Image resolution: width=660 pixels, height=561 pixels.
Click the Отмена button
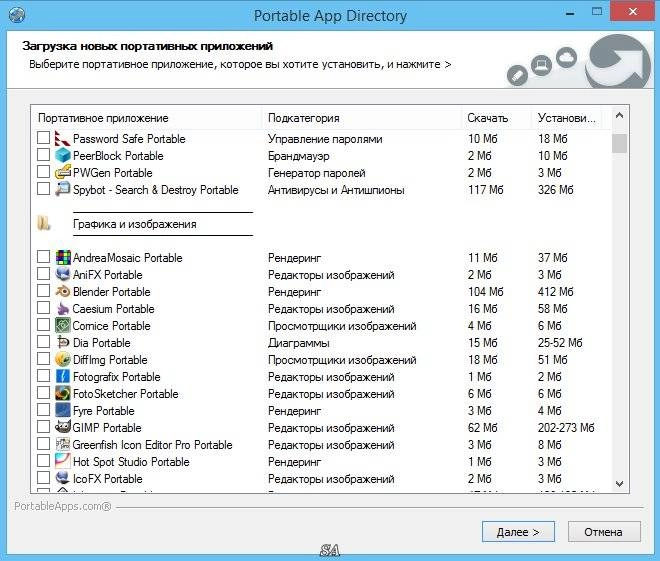point(604,532)
